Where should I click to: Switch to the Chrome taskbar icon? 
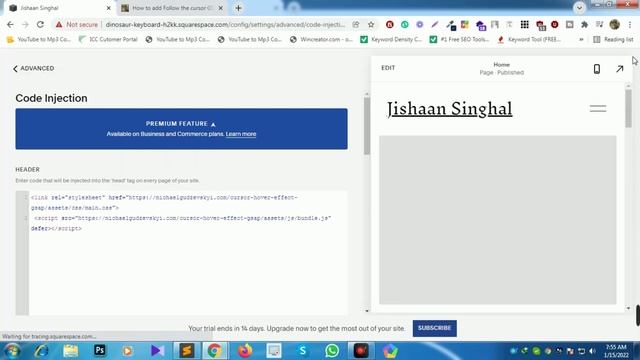(215, 351)
